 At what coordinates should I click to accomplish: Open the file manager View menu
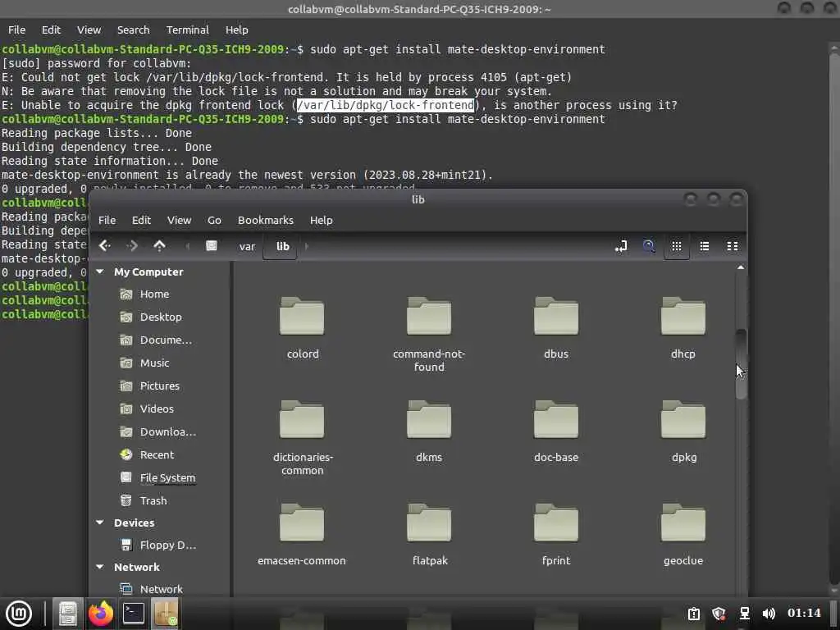(179, 220)
